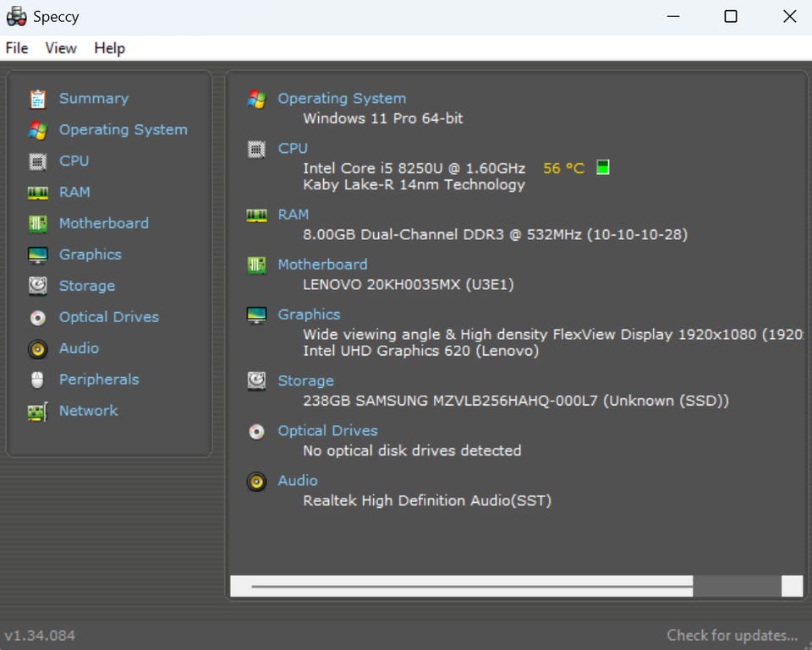Image resolution: width=812 pixels, height=650 pixels.
Task: Open the Graphics section in sidebar
Action: tap(91, 254)
